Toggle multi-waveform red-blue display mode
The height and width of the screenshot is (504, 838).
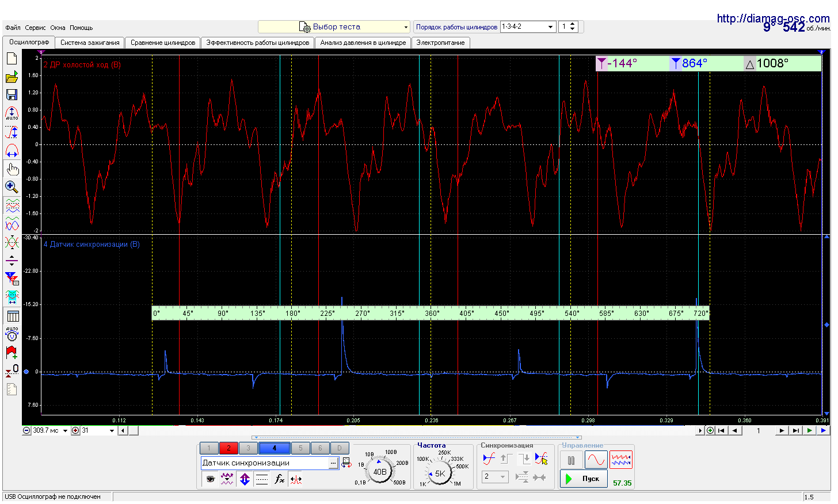620,460
